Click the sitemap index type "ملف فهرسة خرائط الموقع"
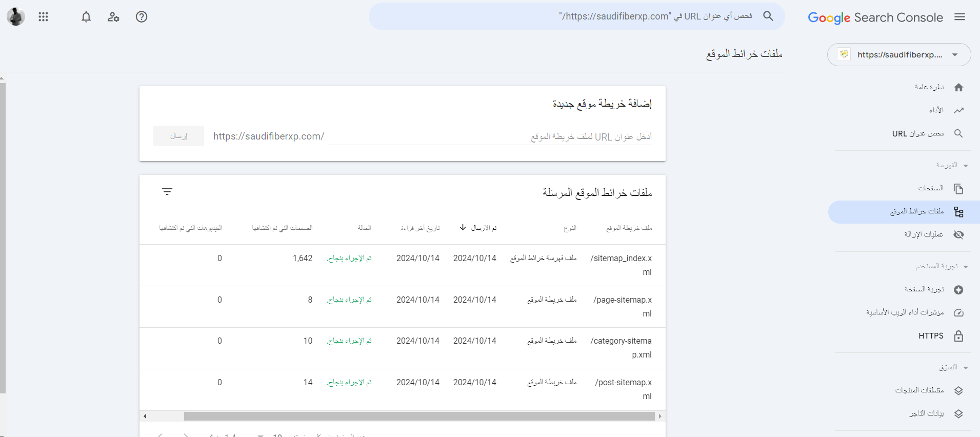The width and height of the screenshot is (980, 437). 544,259
